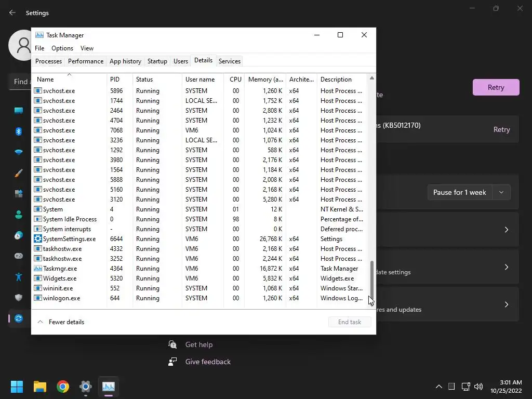
Task: Click the network icon in system tray
Action: point(465,387)
